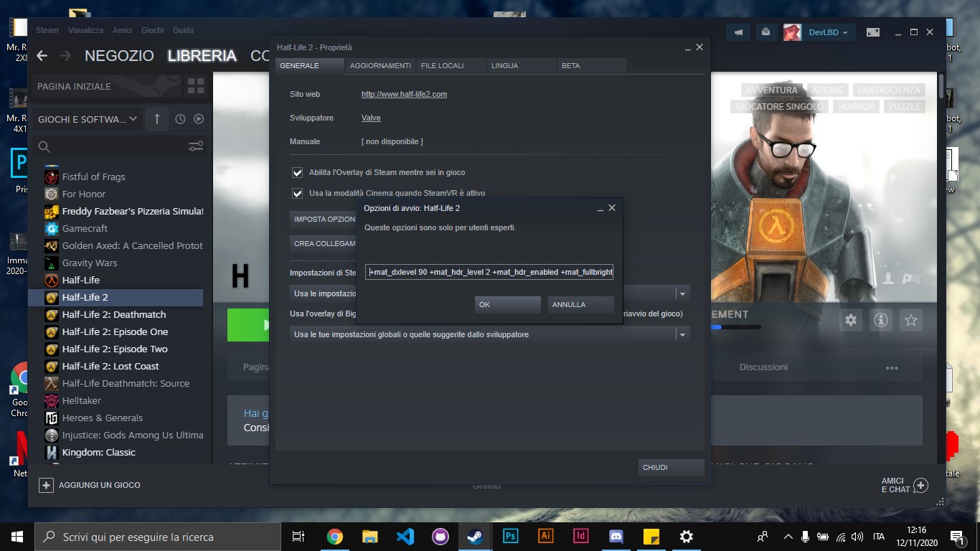
Task: Toggle Steam Overlay in-game checkbox
Action: [x=297, y=173]
